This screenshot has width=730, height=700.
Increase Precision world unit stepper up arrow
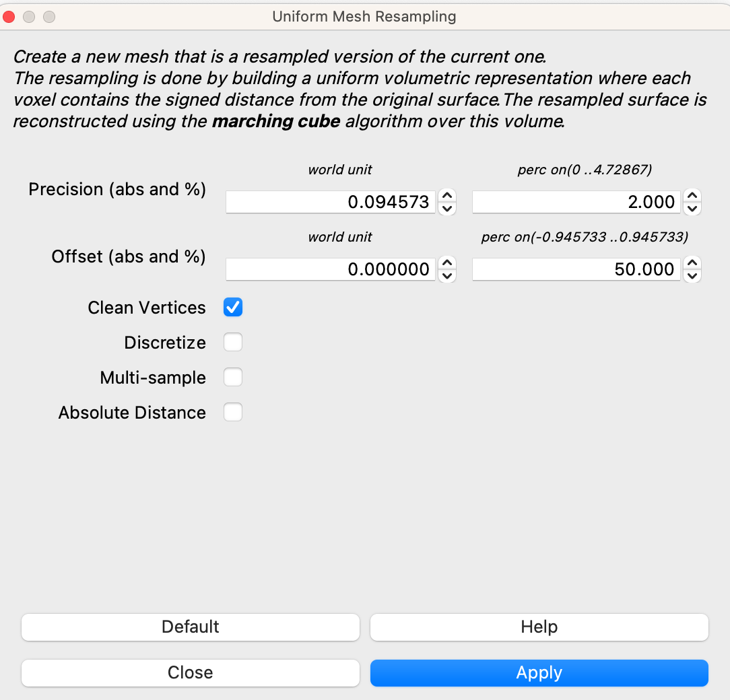point(447,196)
